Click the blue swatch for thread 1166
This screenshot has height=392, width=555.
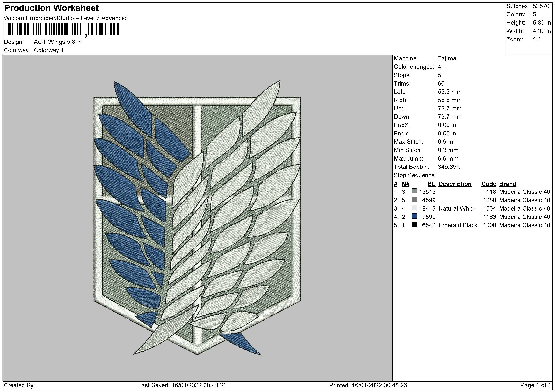coord(414,216)
